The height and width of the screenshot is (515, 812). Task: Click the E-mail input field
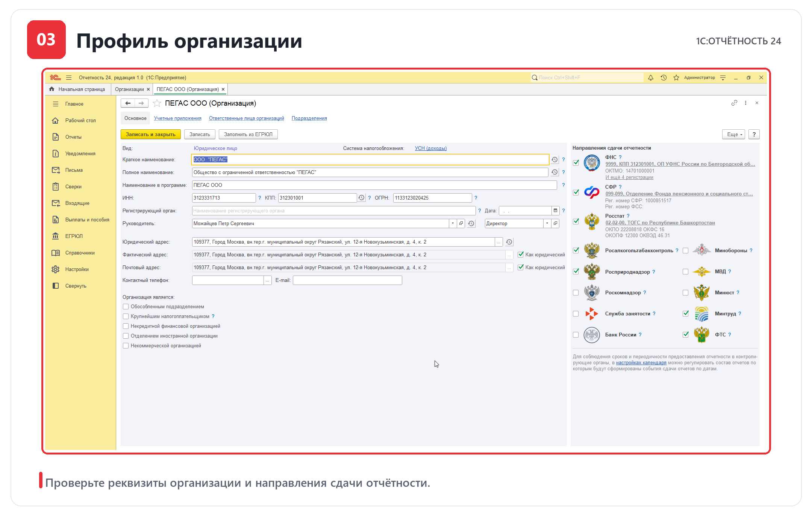[347, 280]
